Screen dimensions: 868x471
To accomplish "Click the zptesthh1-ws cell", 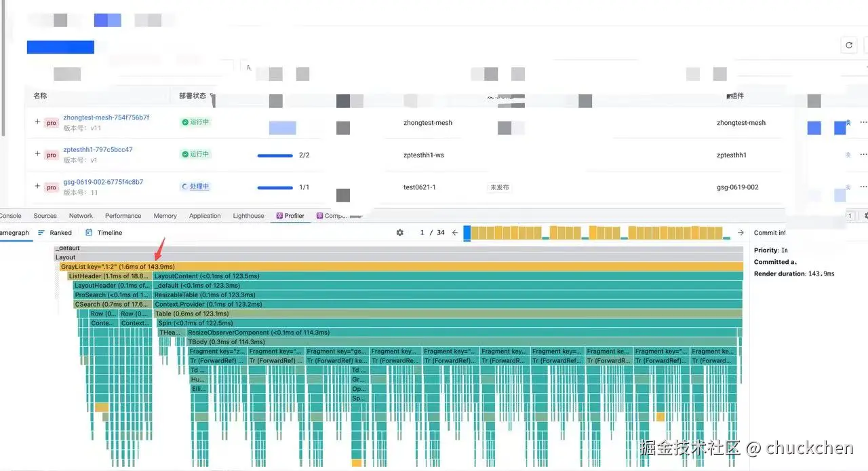I will pyautogui.click(x=424, y=155).
